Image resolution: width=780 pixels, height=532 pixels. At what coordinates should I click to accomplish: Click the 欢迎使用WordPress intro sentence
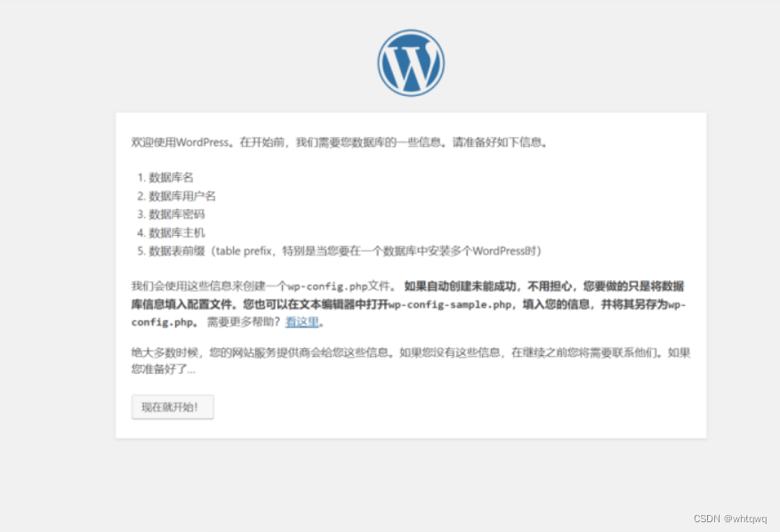339,142
